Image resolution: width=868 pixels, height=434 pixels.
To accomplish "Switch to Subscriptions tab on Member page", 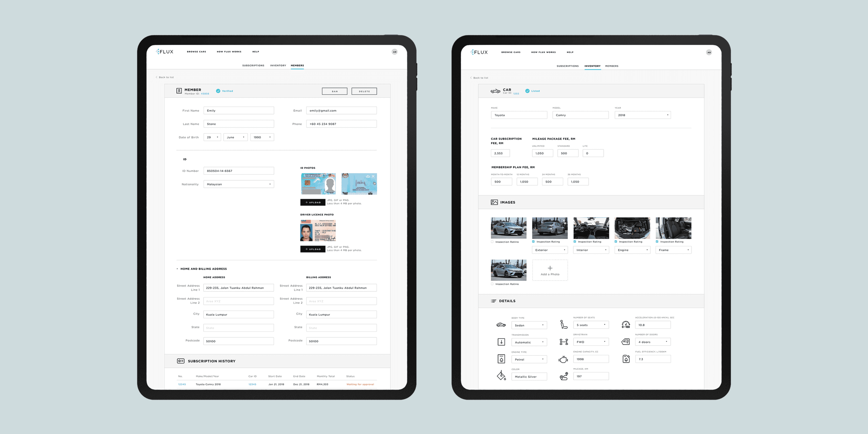I will coord(253,65).
